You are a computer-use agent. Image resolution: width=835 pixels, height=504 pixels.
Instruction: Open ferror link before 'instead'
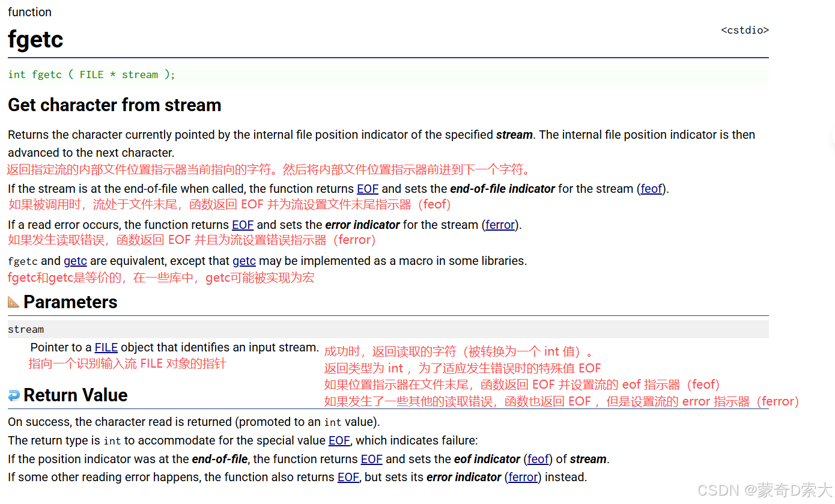(523, 477)
